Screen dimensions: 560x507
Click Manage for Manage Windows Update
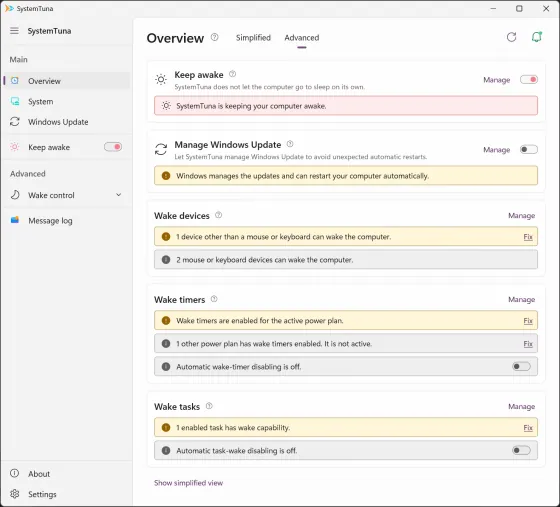pos(496,150)
